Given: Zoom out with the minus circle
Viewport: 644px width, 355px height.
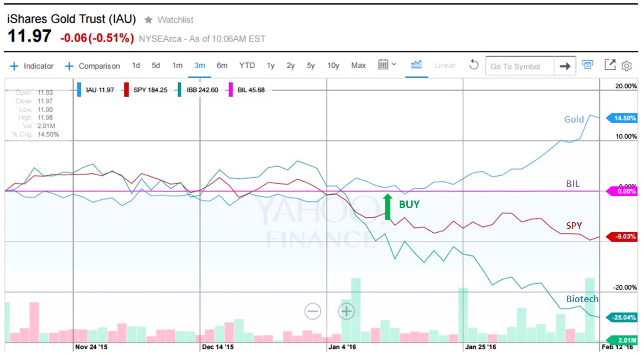Looking at the screenshot, I should point(313,311).
